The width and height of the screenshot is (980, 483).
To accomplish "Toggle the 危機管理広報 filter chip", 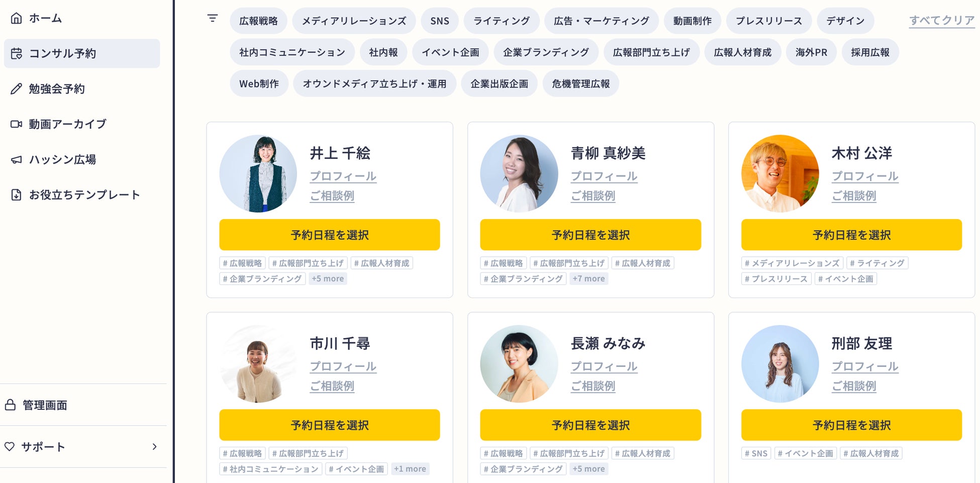I will coord(580,84).
